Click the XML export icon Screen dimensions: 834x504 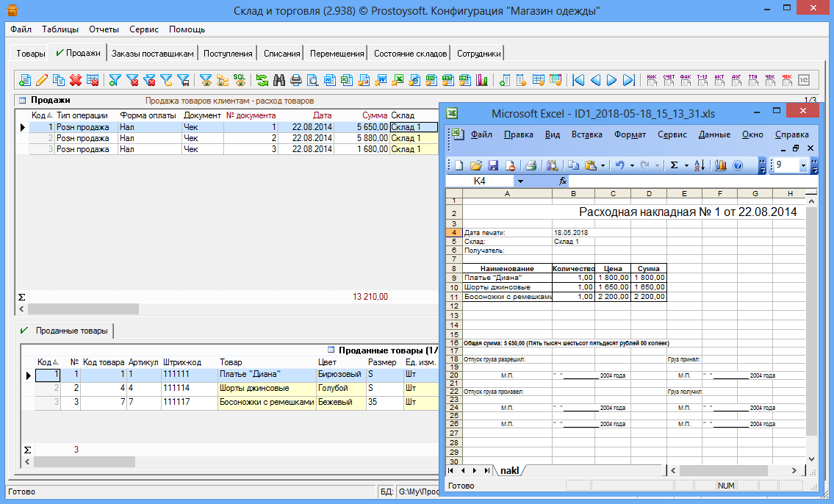click(465, 80)
